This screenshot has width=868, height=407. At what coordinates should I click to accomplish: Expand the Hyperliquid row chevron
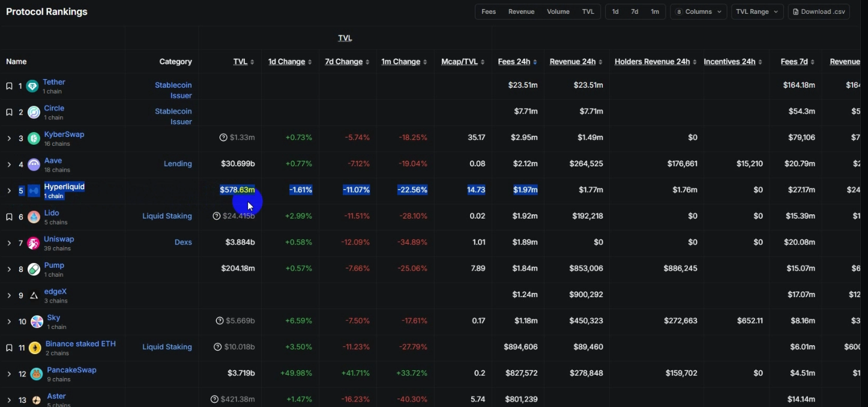(9, 191)
